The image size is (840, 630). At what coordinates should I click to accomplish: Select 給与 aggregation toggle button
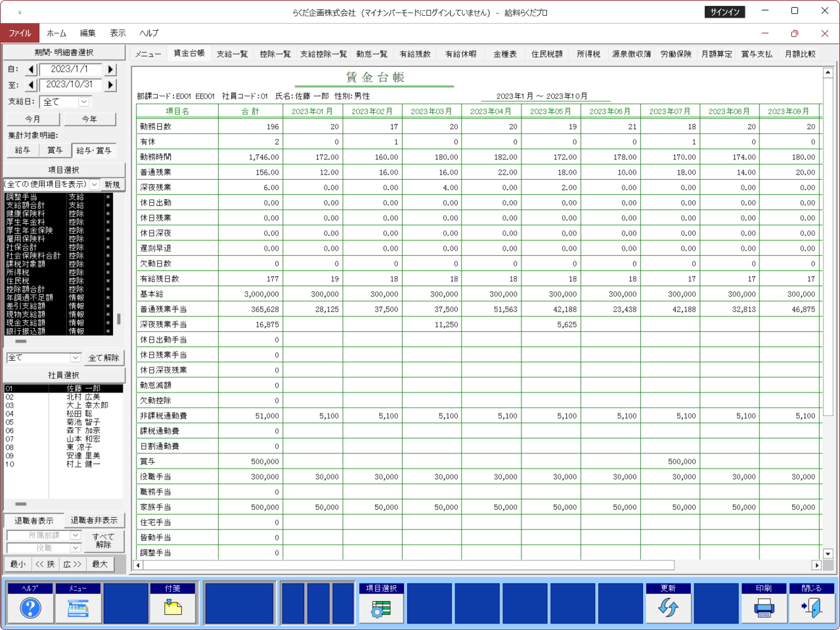pos(22,150)
